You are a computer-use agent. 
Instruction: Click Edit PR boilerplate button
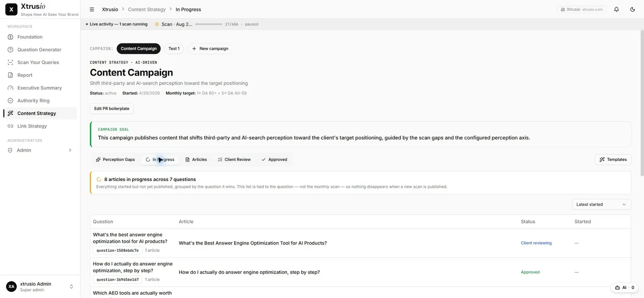click(111, 109)
